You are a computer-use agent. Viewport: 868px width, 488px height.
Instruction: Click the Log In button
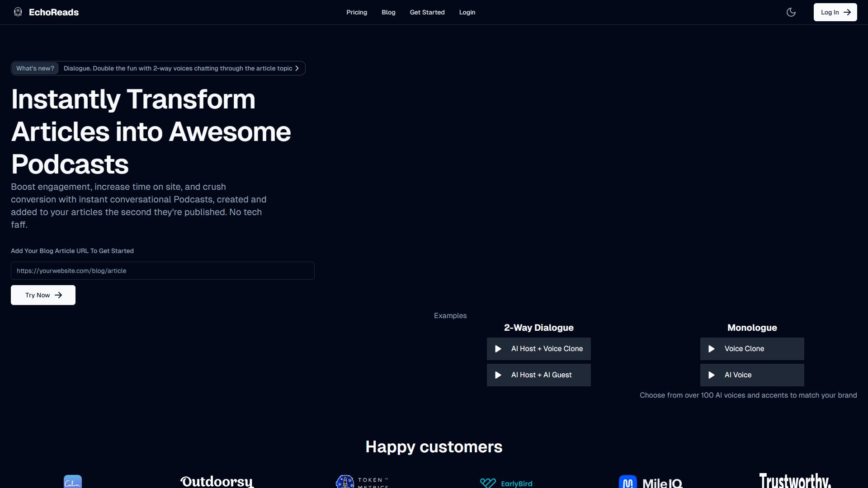835,12
